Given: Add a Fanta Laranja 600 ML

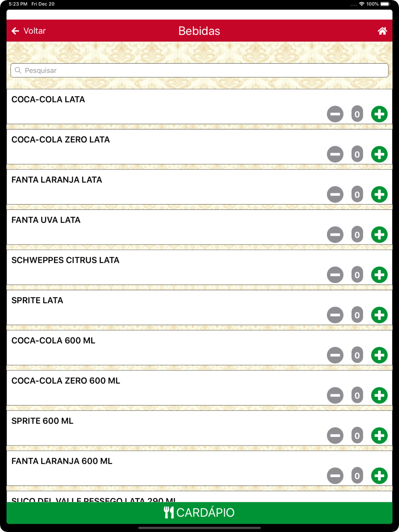Looking at the screenshot, I should pos(379,476).
